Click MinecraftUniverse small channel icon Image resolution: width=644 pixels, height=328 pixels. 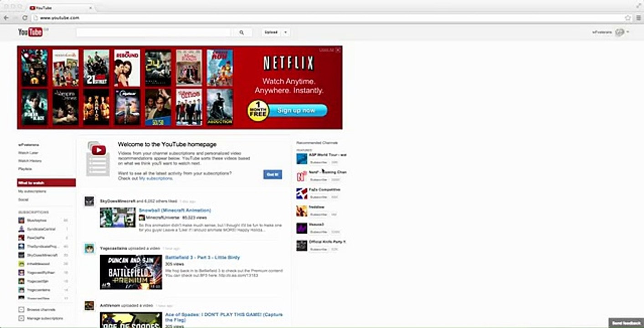[x=142, y=218]
